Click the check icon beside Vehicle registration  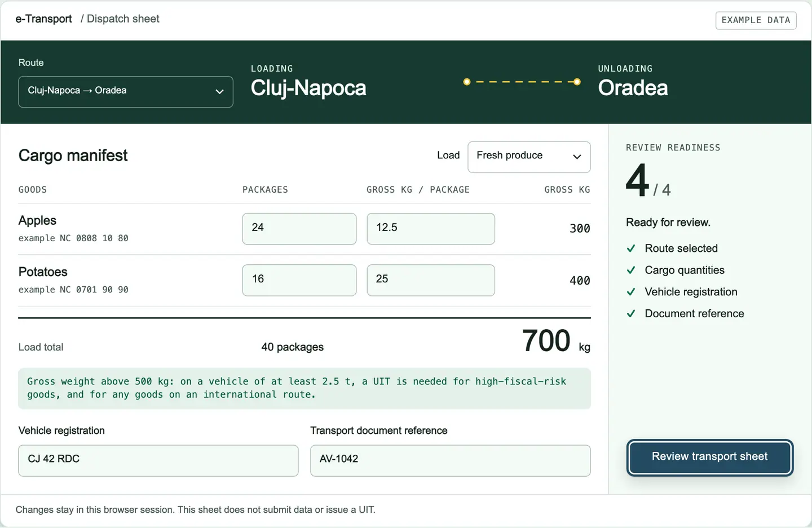(631, 292)
